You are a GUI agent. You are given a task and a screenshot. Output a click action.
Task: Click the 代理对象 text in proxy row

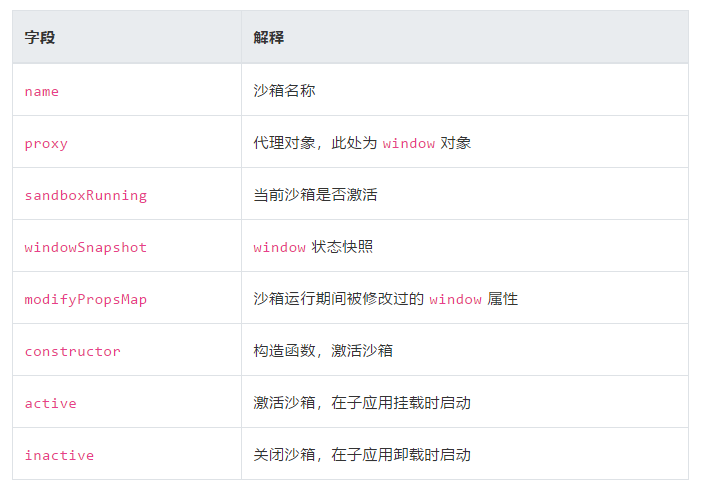(285, 143)
